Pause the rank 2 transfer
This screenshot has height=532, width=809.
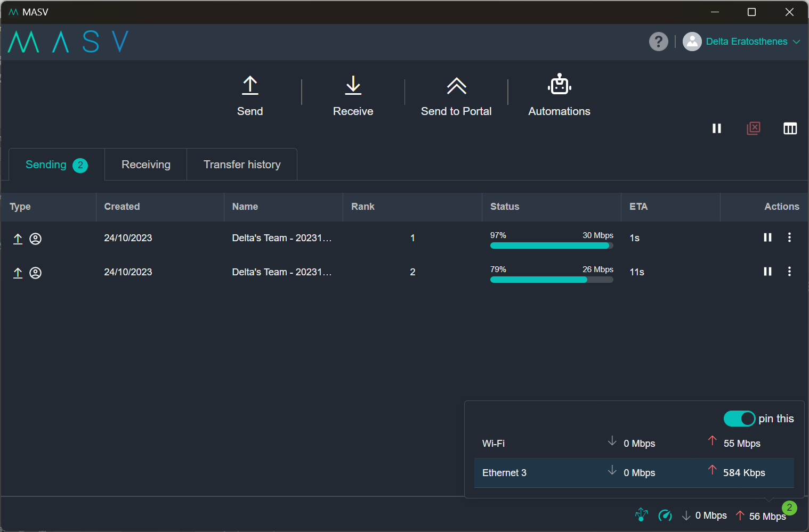(x=767, y=272)
